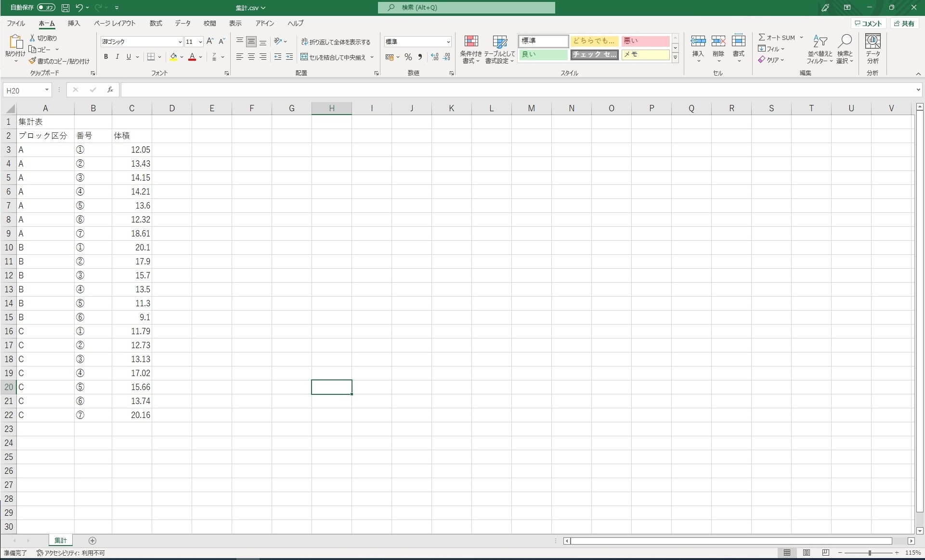Expand the AutoSum dropdown arrow
The image size is (925, 560).
pyautogui.click(x=801, y=38)
